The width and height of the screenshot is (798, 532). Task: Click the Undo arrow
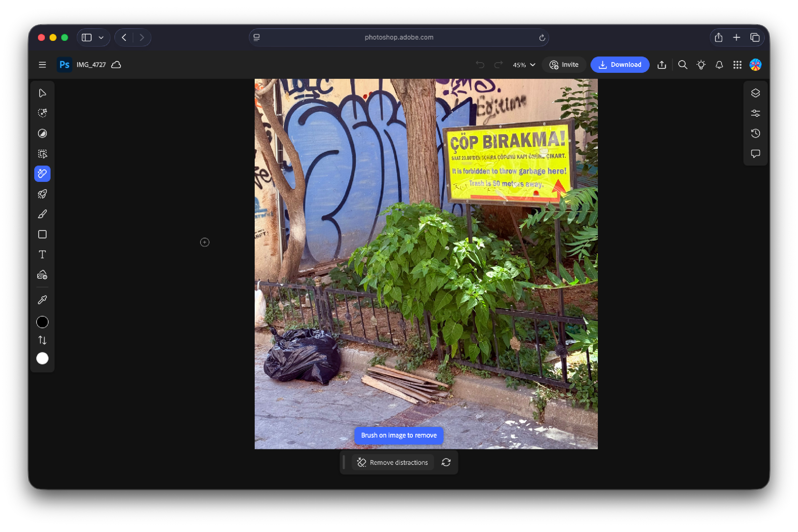pyautogui.click(x=480, y=65)
